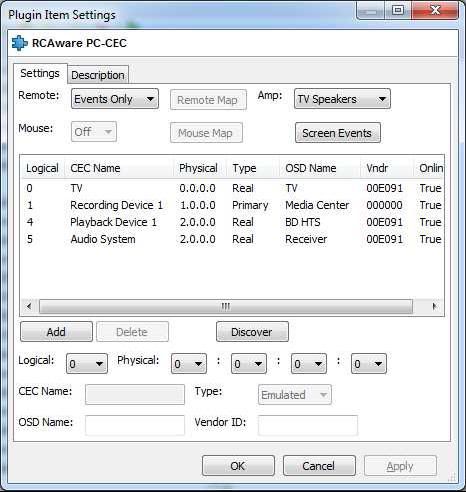The height and width of the screenshot is (492, 466).
Task: Click OK to confirm settings
Action: (x=238, y=466)
